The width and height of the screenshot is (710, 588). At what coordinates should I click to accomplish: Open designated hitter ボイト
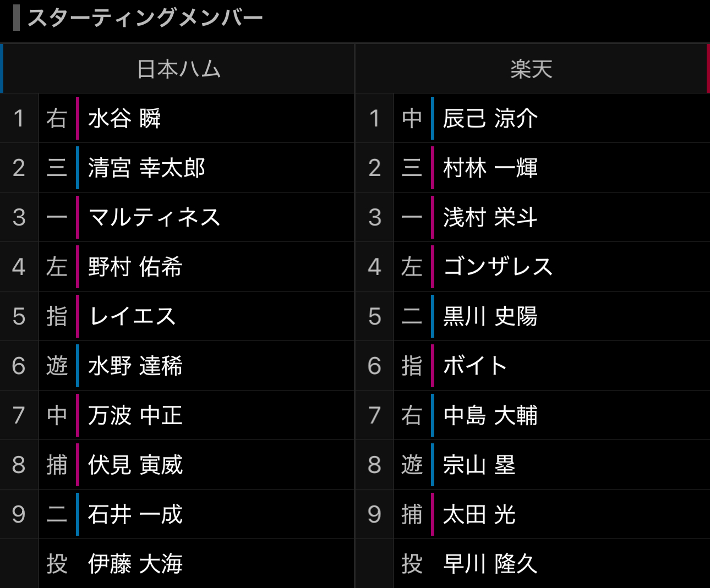point(475,366)
